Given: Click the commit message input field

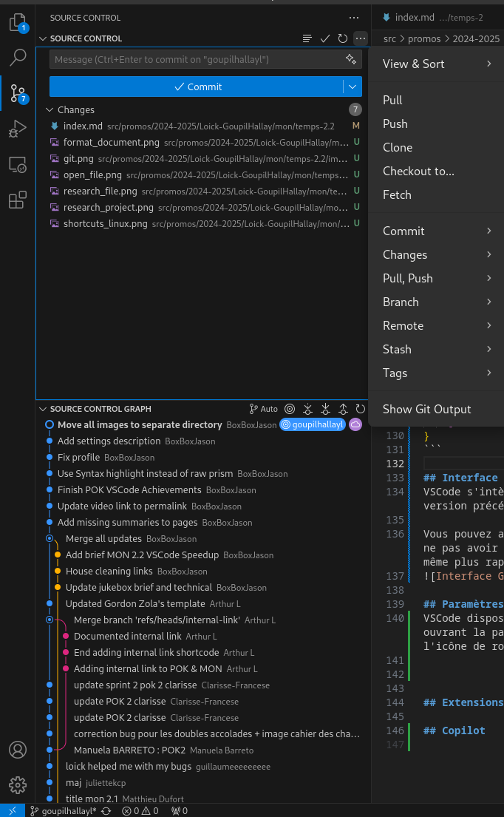Looking at the screenshot, I should click(197, 59).
